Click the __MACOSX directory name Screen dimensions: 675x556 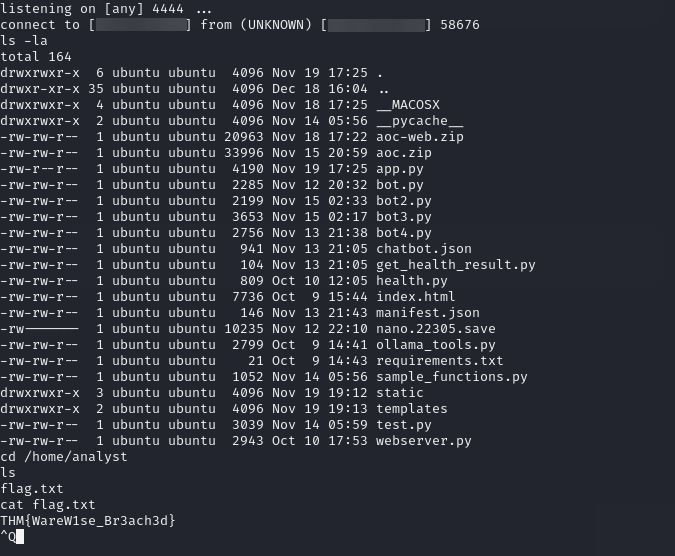pos(408,105)
